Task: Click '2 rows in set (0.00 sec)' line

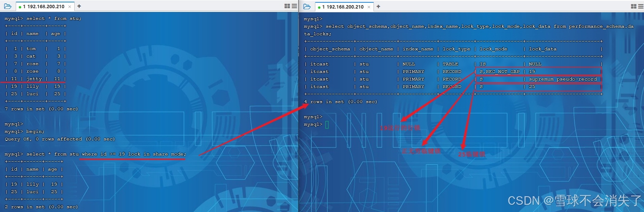Action: pos(41,207)
